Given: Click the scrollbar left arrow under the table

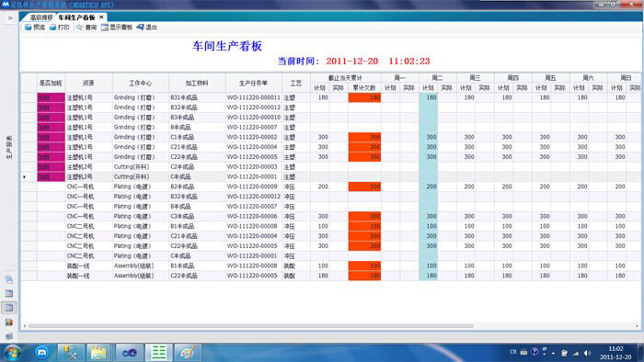Looking at the screenshot, I should [25, 326].
